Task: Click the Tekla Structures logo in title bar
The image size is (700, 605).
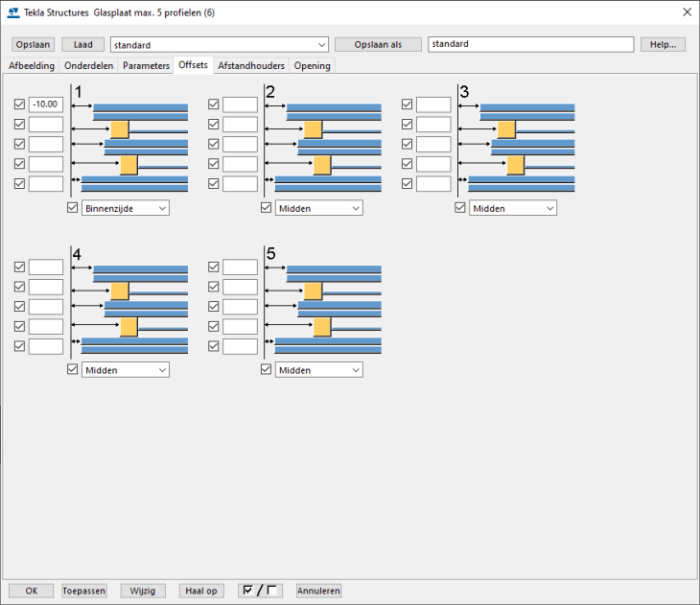Action: click(12, 12)
